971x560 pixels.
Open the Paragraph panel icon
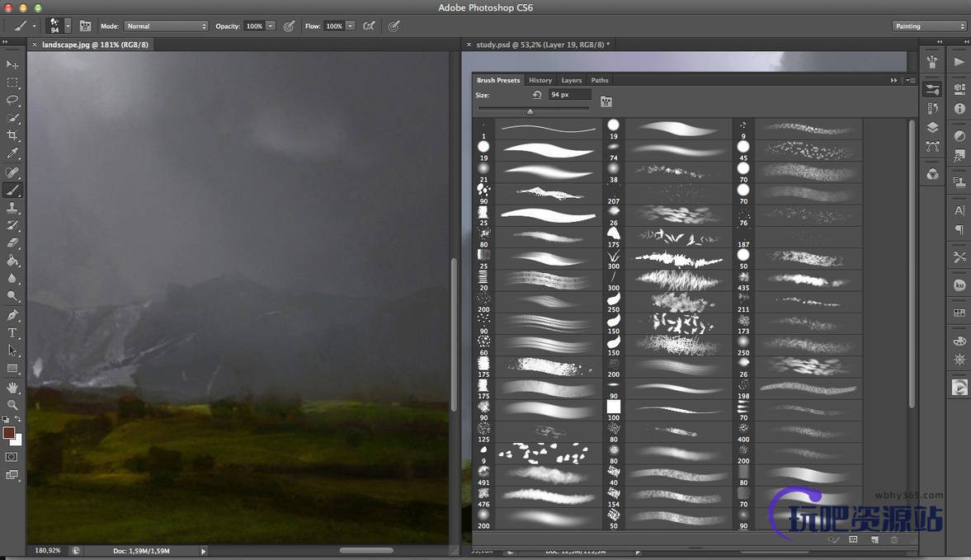(959, 229)
